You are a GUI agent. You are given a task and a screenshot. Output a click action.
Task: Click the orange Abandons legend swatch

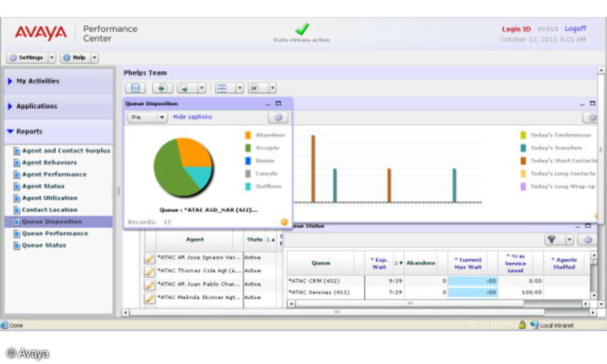pos(248,135)
